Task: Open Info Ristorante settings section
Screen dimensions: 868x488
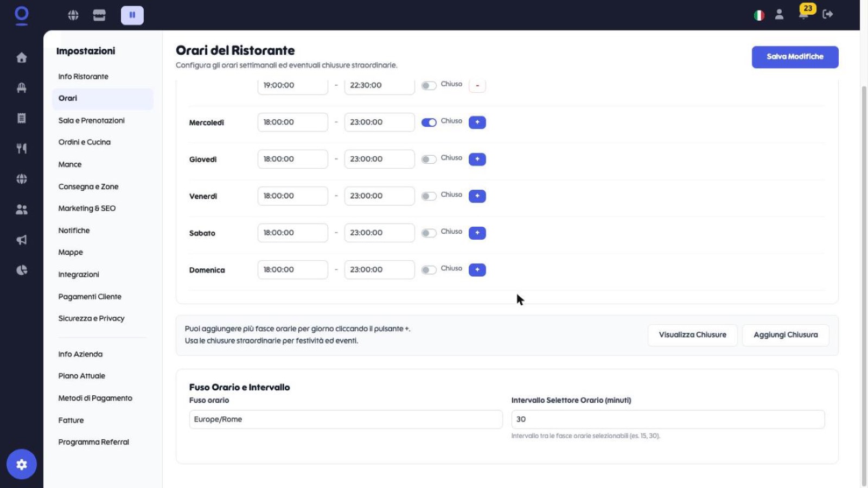Action: (84, 76)
